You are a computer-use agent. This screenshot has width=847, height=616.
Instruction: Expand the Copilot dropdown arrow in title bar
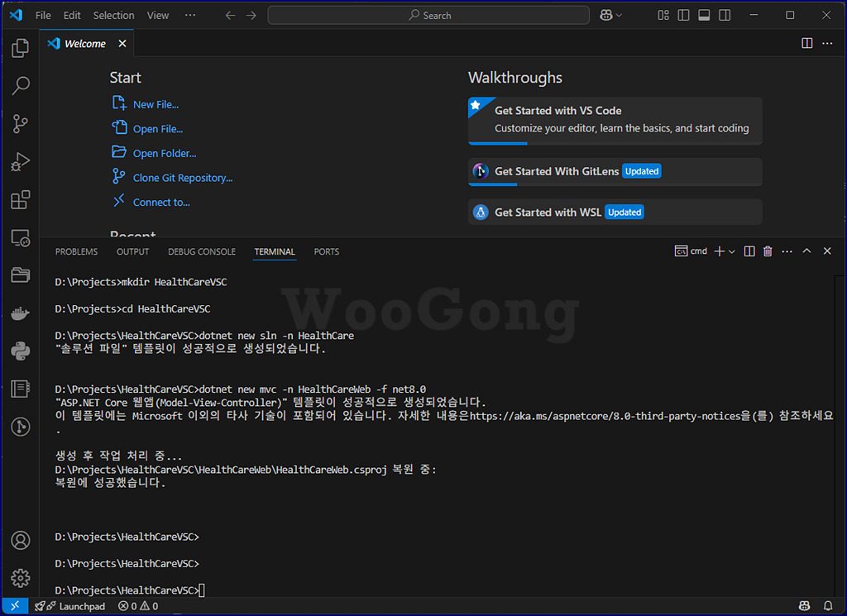[619, 15]
